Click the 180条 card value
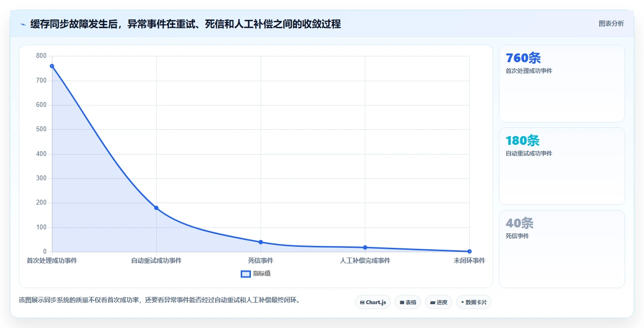644x328 pixels. click(523, 140)
